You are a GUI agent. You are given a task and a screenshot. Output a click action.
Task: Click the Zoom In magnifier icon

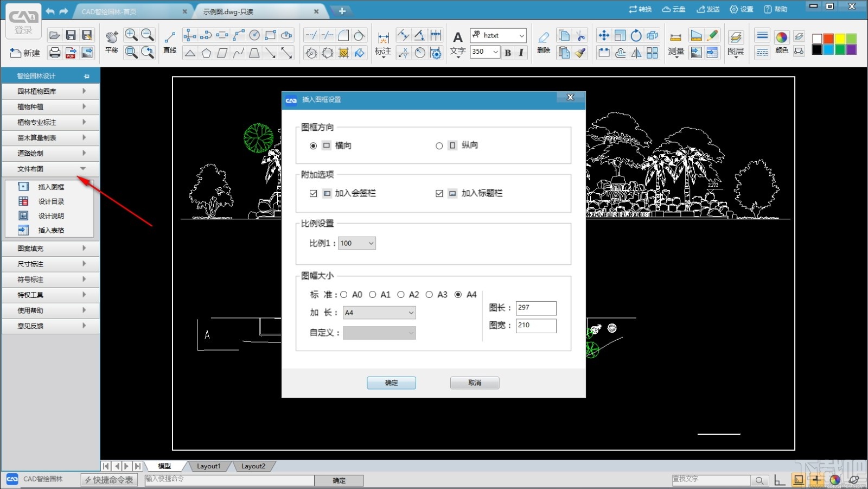point(130,34)
